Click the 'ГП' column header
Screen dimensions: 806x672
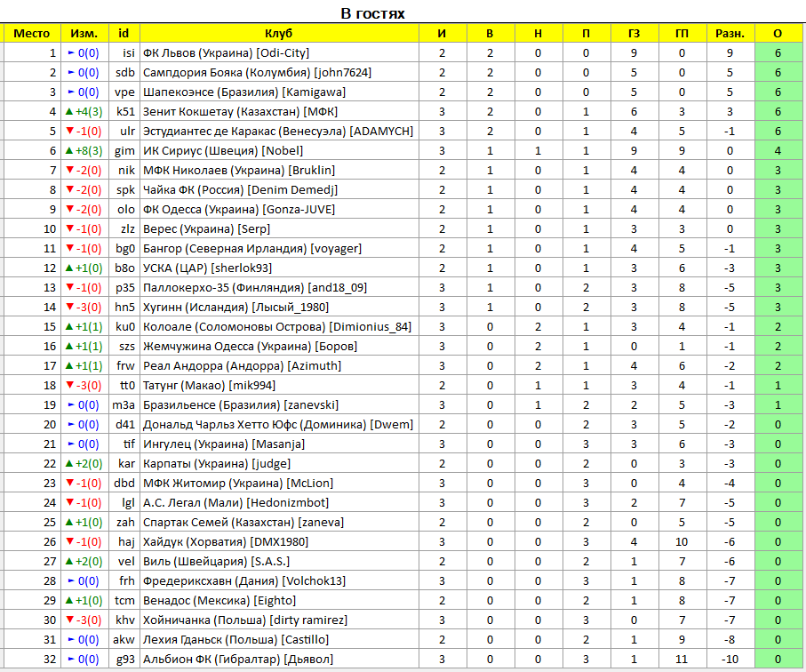tap(682, 34)
